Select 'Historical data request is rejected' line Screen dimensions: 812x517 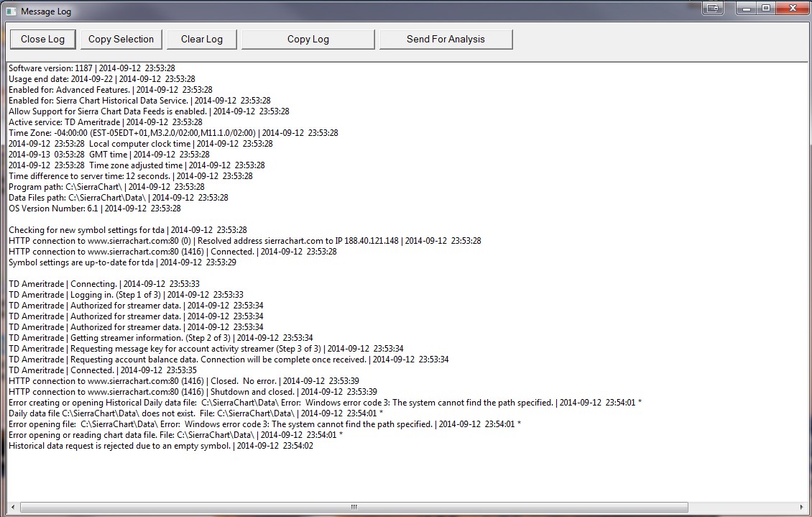click(x=161, y=447)
